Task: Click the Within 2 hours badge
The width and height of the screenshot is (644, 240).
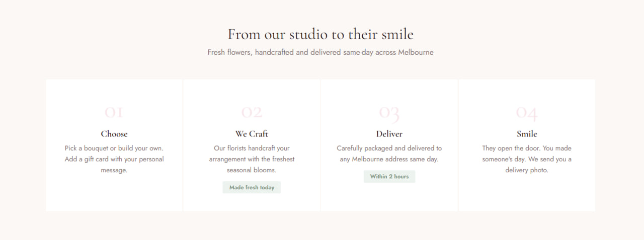Action: 389,176
